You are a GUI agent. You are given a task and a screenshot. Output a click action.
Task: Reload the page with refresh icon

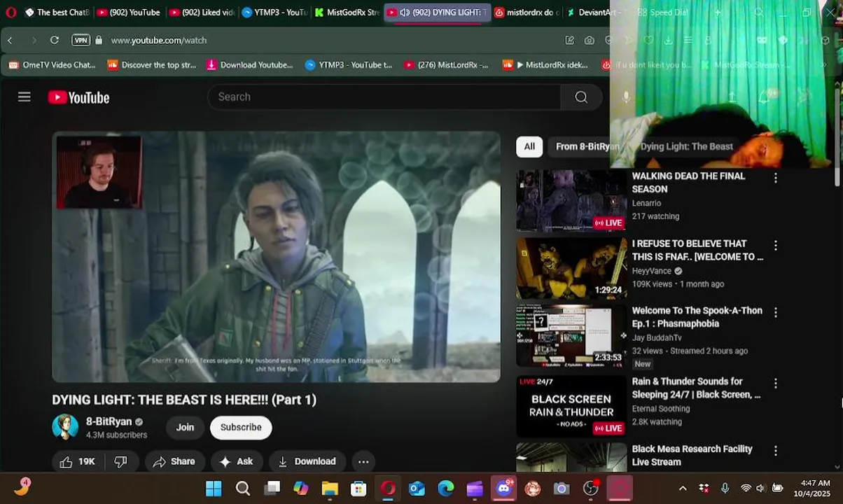coord(55,41)
